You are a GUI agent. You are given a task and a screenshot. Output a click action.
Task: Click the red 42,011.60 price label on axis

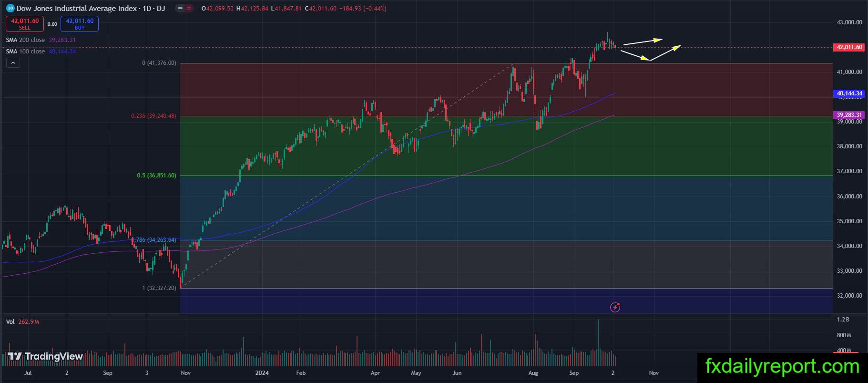click(x=849, y=47)
